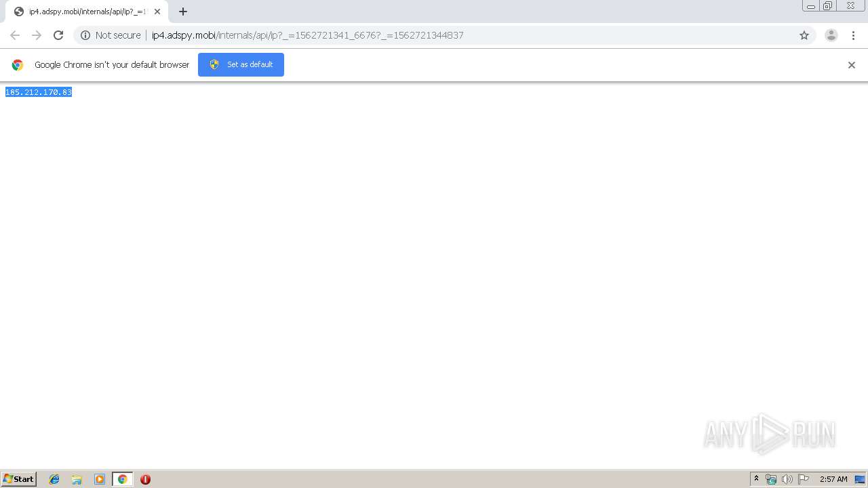Screen dimensions: 868x488
Task: Open the Chrome three-dot menu
Action: coord(853,35)
